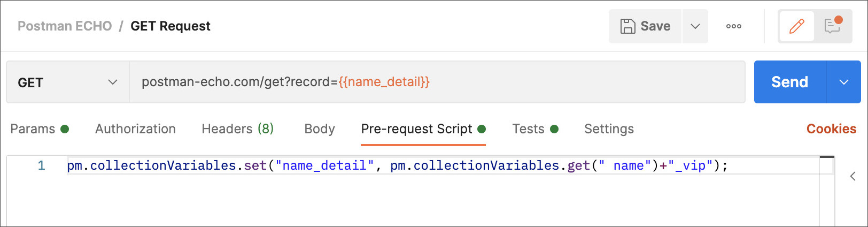
Task: Open the GET method dropdown
Action: coord(67,82)
